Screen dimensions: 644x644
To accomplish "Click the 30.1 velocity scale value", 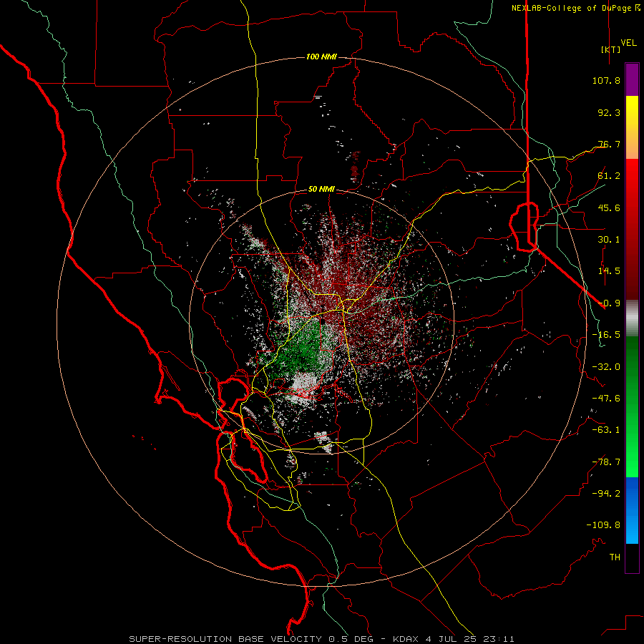I will [x=609, y=240].
